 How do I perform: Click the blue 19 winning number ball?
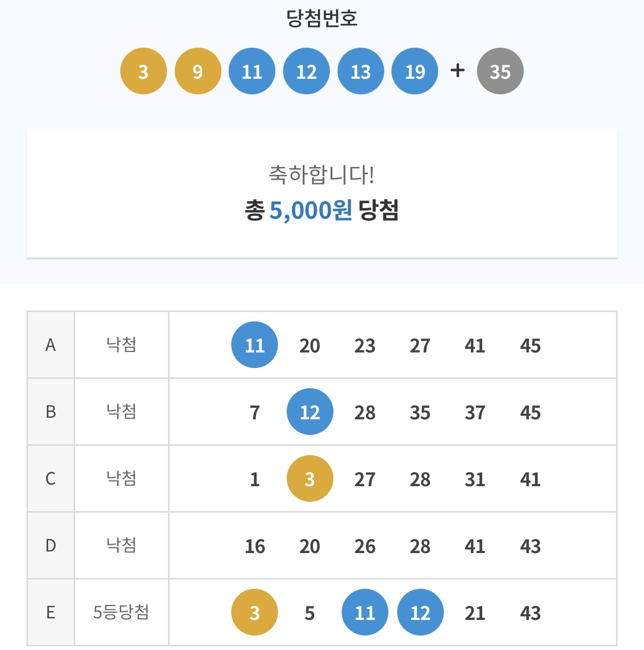click(415, 71)
